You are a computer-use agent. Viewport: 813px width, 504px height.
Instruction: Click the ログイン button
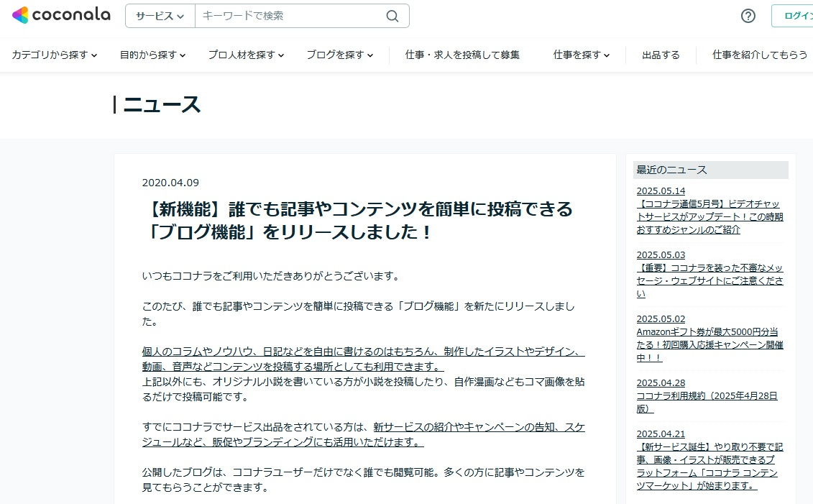(792, 16)
